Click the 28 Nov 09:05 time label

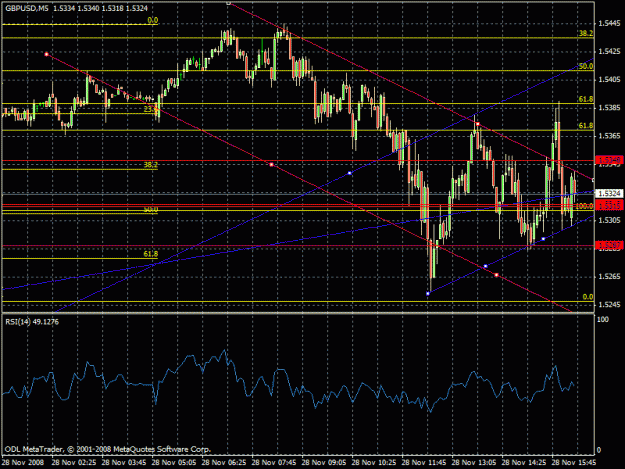[324, 463]
